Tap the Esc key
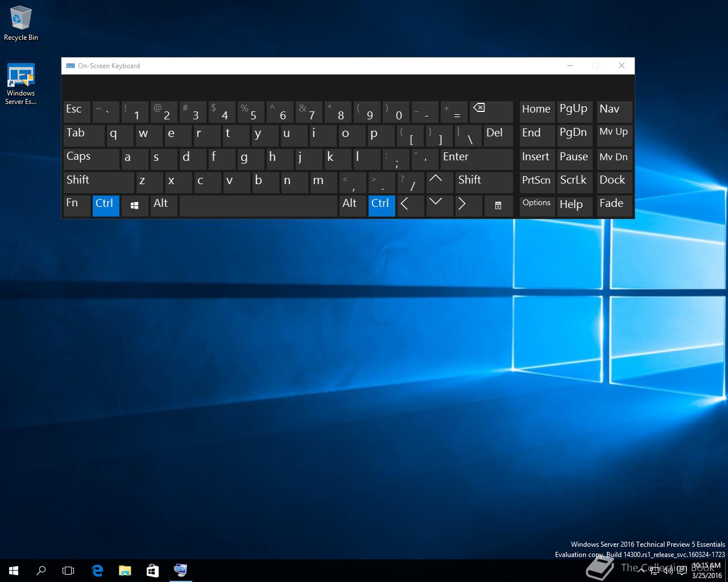The height and width of the screenshot is (582, 728). point(77,112)
